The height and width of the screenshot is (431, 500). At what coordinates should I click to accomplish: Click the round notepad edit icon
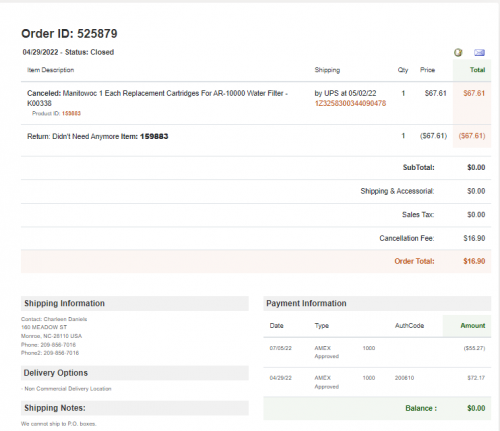coord(458,52)
